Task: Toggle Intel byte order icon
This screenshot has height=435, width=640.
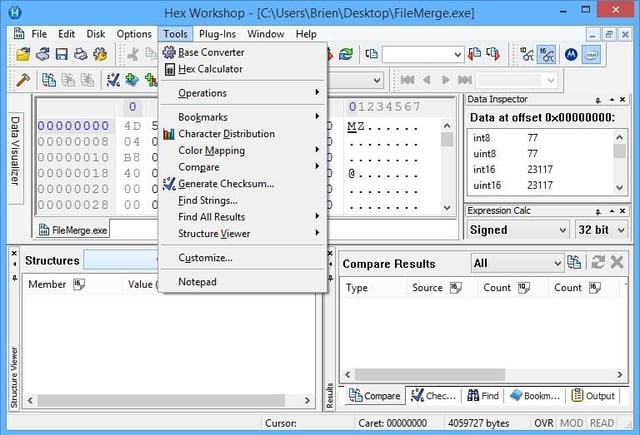Action: tap(591, 54)
